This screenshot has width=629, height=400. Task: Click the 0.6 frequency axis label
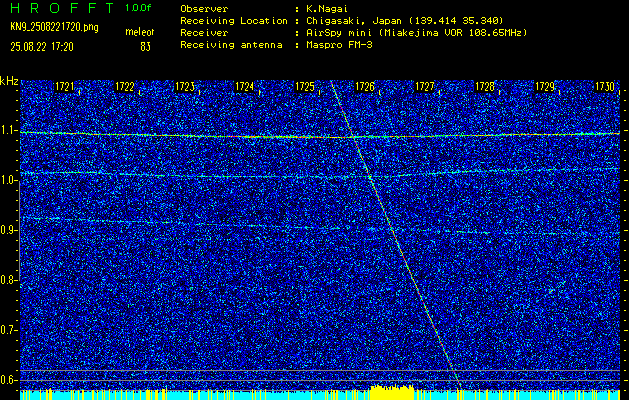pos(8,380)
